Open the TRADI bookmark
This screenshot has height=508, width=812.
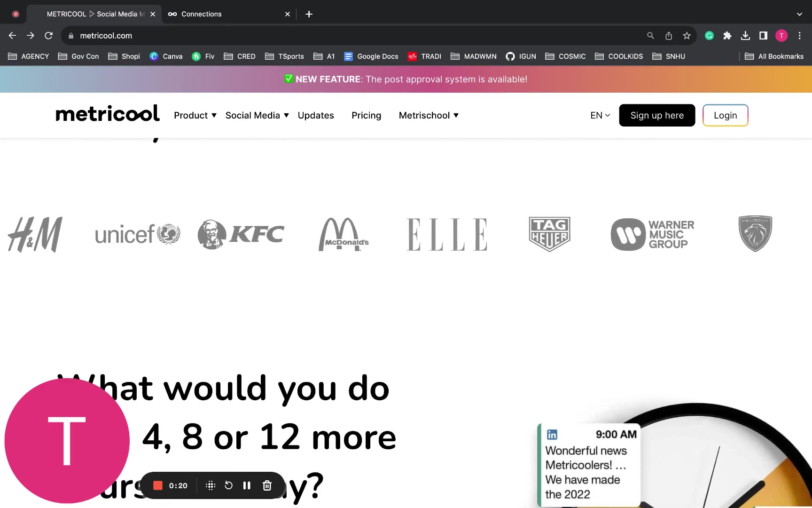click(x=424, y=56)
